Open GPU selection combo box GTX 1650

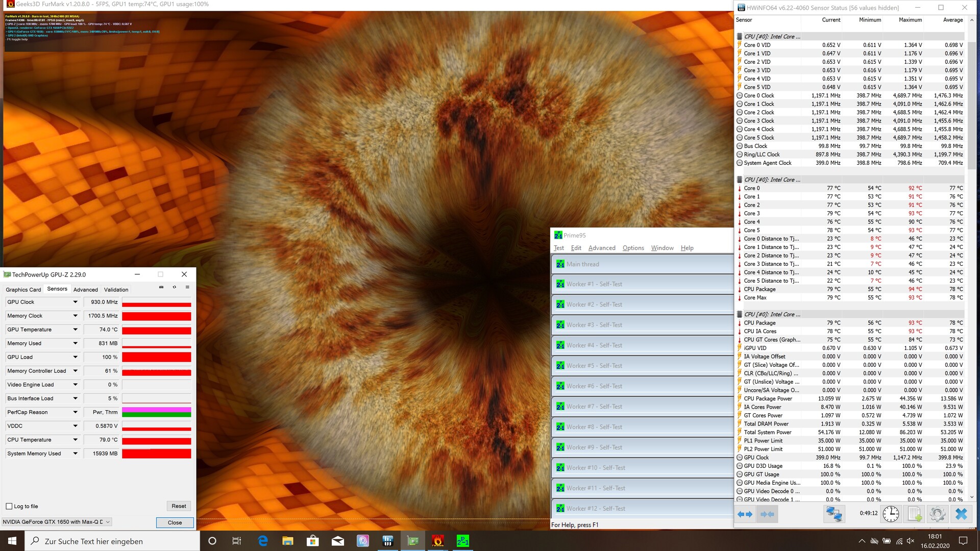56,522
